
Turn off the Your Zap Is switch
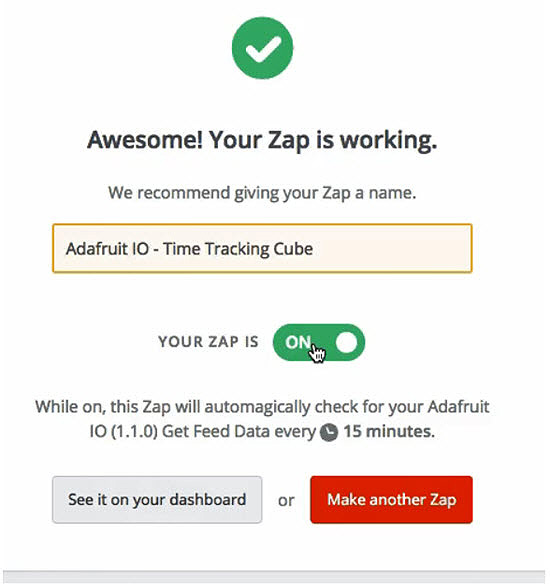tap(319, 342)
